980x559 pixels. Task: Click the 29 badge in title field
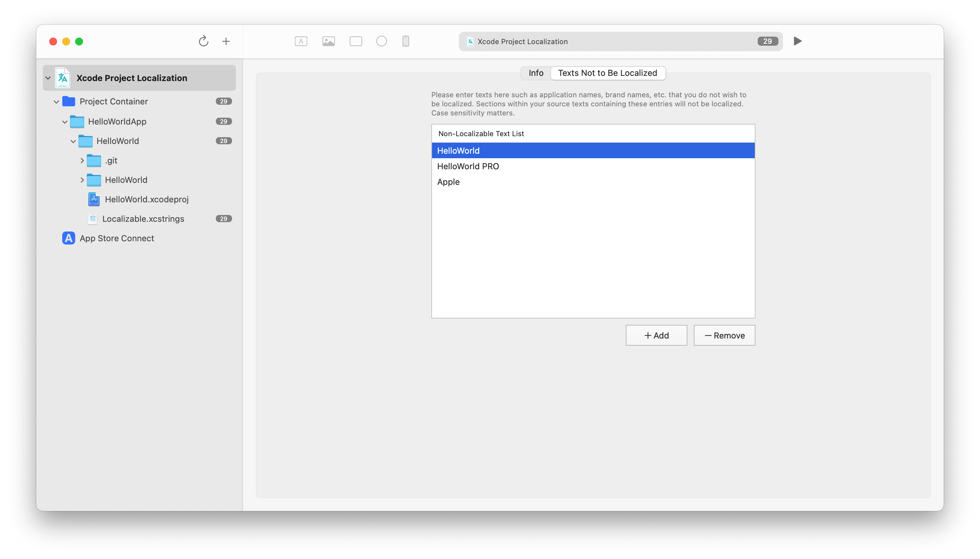pos(767,41)
